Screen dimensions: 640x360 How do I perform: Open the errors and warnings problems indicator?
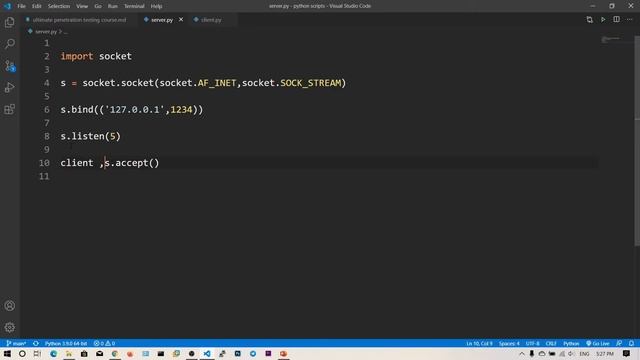(x=104, y=343)
